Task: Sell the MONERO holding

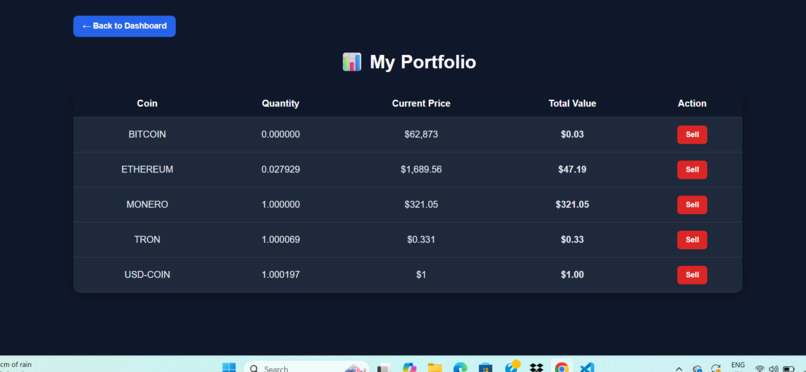Action: 692,204
